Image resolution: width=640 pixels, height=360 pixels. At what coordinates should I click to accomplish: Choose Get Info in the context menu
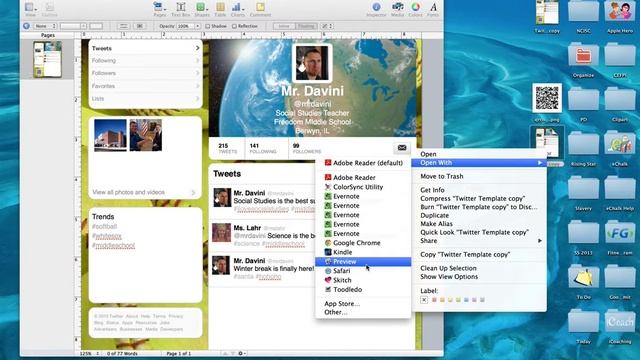click(432, 190)
